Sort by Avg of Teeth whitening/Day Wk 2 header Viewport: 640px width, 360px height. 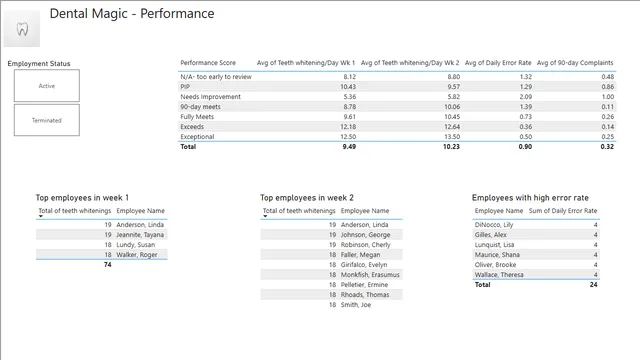pos(410,63)
